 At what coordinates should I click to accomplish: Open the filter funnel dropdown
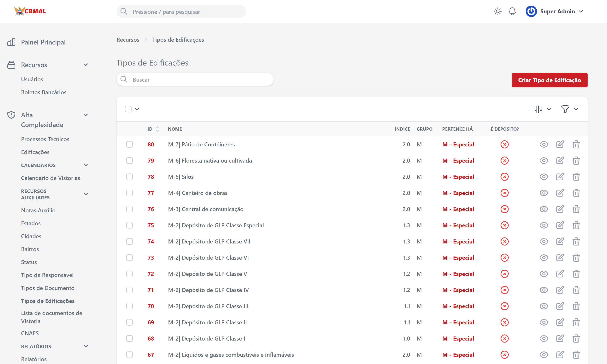point(569,109)
